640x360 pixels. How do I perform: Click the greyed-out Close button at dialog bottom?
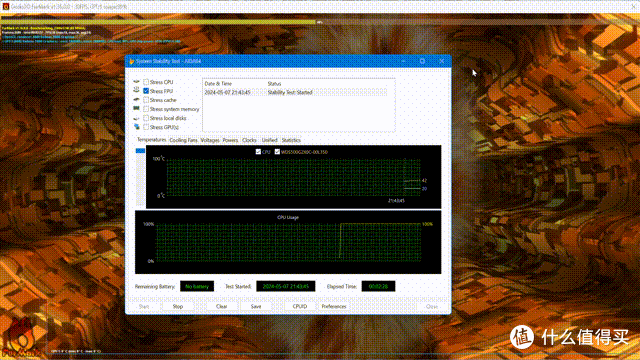(x=432, y=306)
